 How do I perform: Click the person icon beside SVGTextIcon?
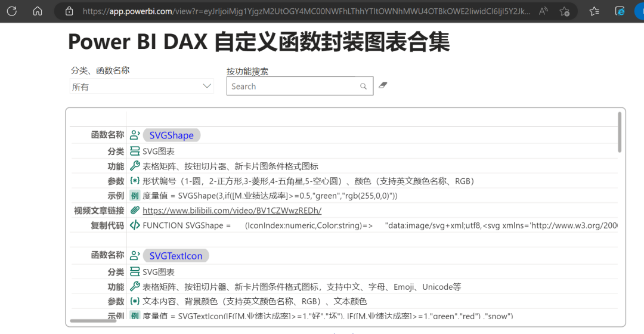(x=135, y=255)
